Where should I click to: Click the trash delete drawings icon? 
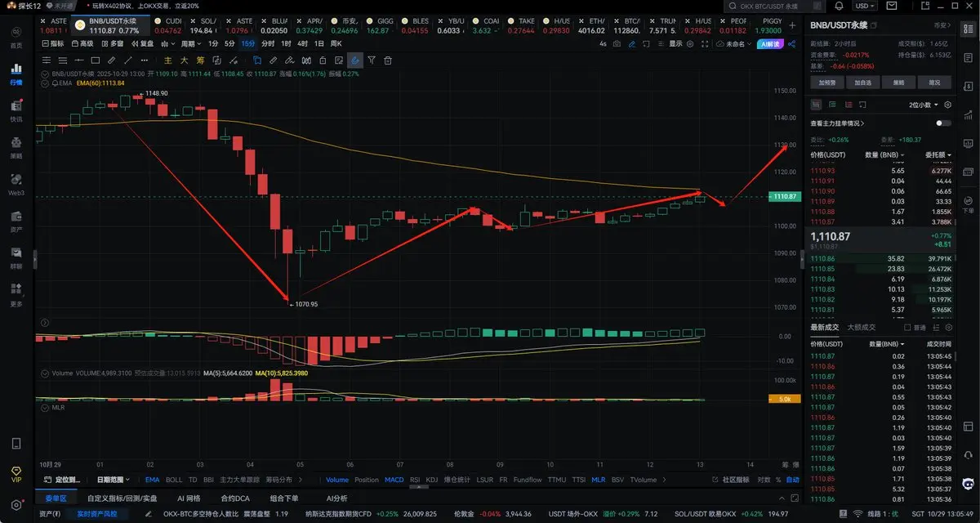(387, 60)
